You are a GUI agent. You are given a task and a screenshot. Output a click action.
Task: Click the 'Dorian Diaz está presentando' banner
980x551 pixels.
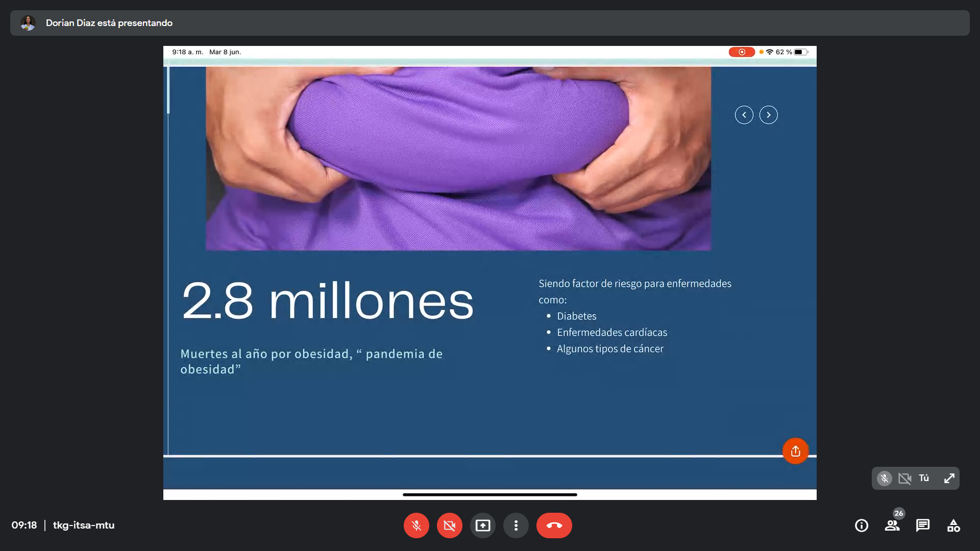click(109, 23)
